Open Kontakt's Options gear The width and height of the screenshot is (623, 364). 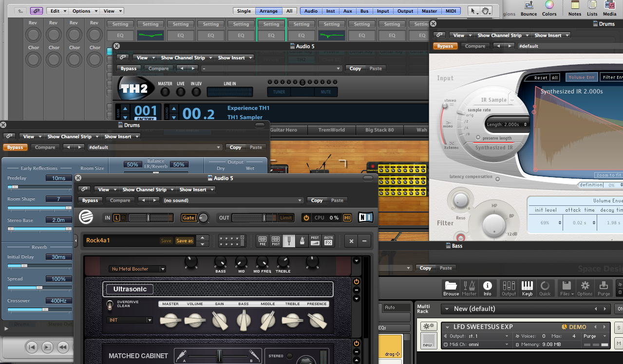point(585,288)
